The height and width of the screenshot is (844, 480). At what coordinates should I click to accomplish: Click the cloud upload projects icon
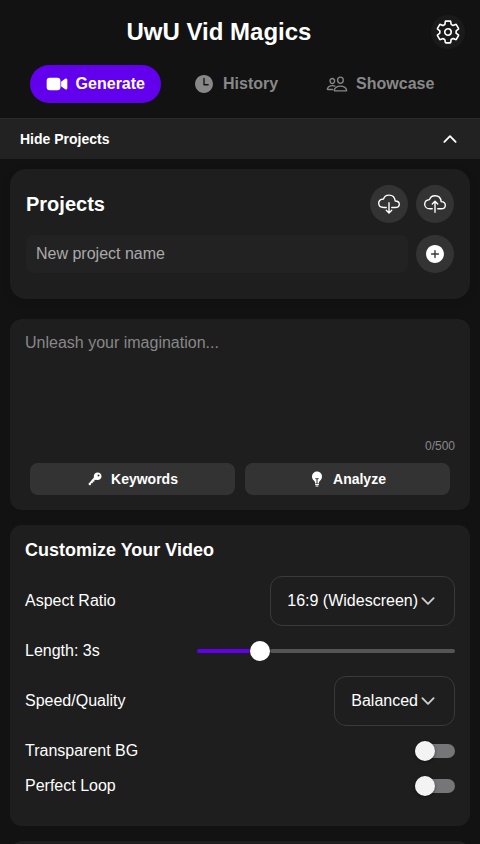(435, 204)
